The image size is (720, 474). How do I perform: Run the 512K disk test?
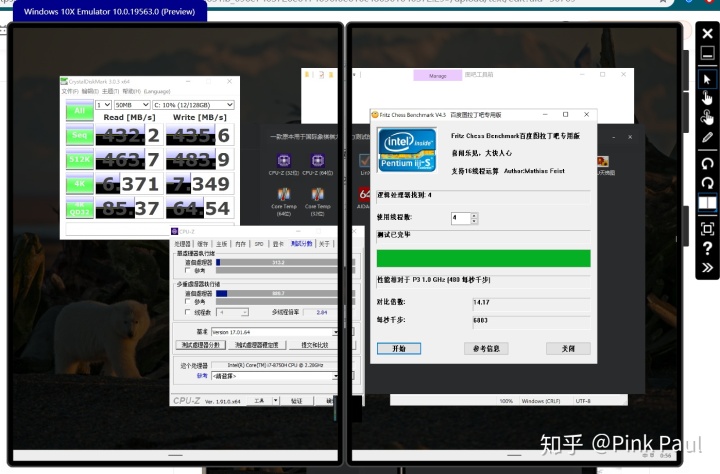pyautogui.click(x=79, y=159)
